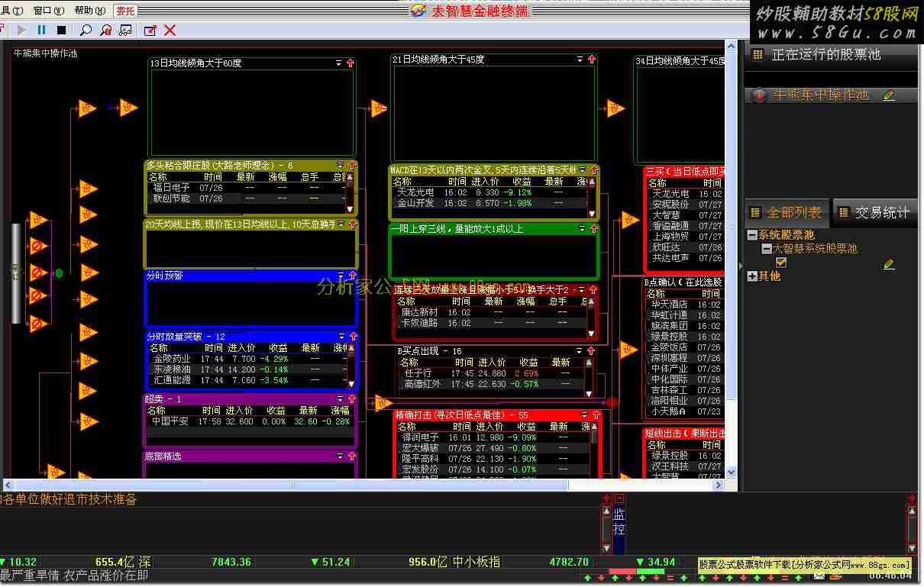Stop the stock pool with black square
The image size is (924, 587).
pos(62,30)
